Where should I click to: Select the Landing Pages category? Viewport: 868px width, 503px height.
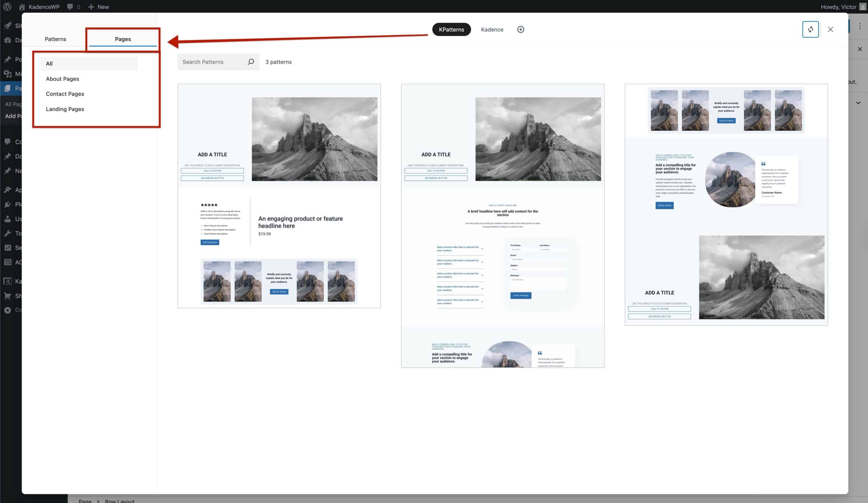click(65, 109)
